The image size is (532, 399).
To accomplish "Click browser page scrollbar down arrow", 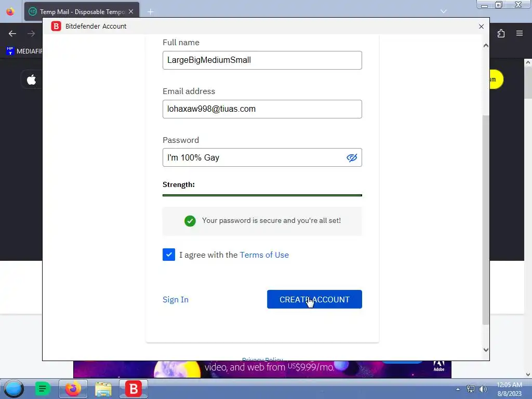I will (x=528, y=375).
